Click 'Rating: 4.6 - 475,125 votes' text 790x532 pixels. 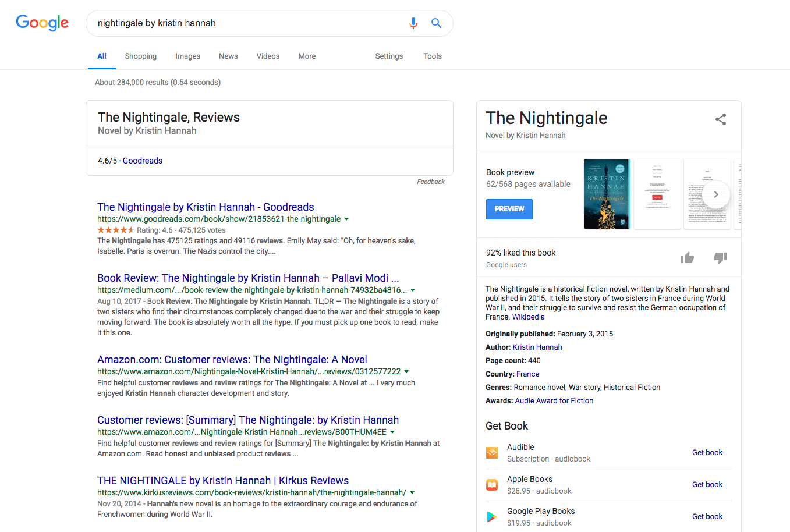tap(181, 230)
